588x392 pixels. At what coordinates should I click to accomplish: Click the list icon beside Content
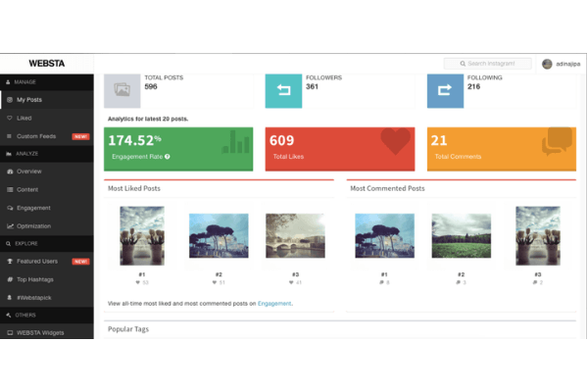(x=10, y=189)
